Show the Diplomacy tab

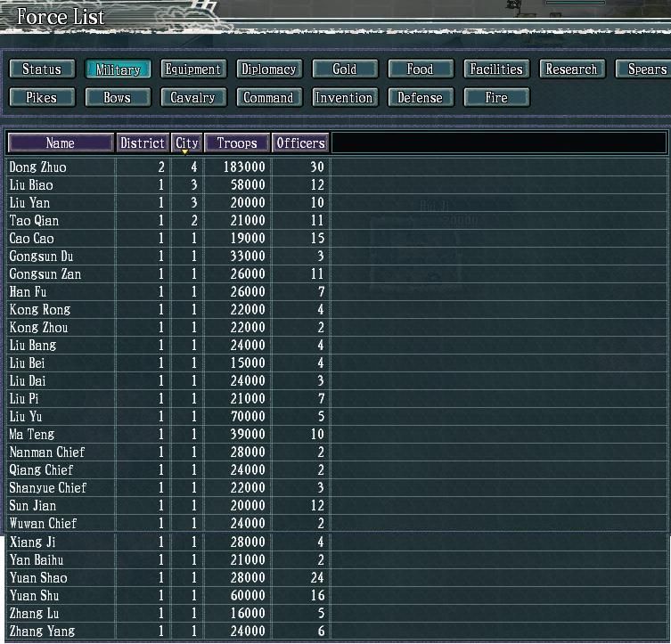coord(268,69)
